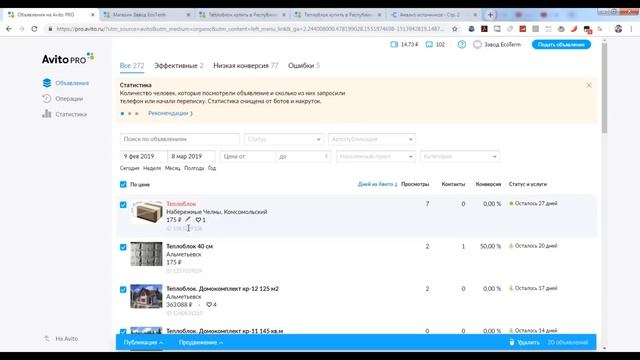640x360 pixels.
Task: Click browser back arrow
Action: [9, 29]
